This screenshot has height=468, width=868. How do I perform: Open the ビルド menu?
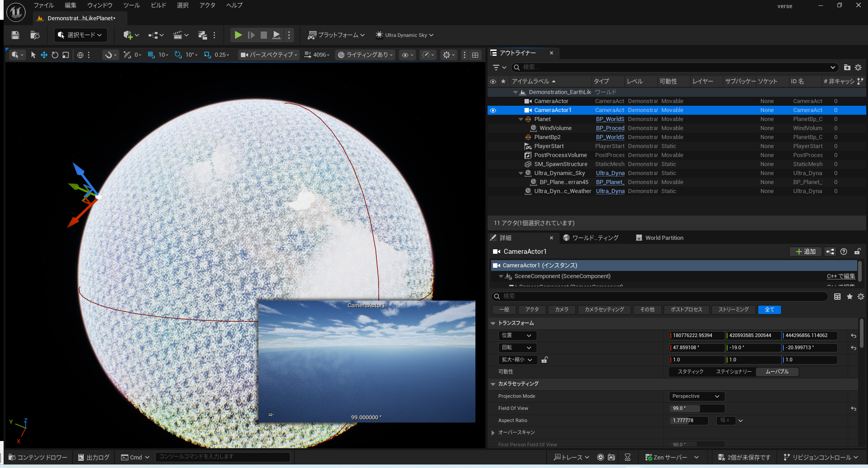tap(158, 5)
